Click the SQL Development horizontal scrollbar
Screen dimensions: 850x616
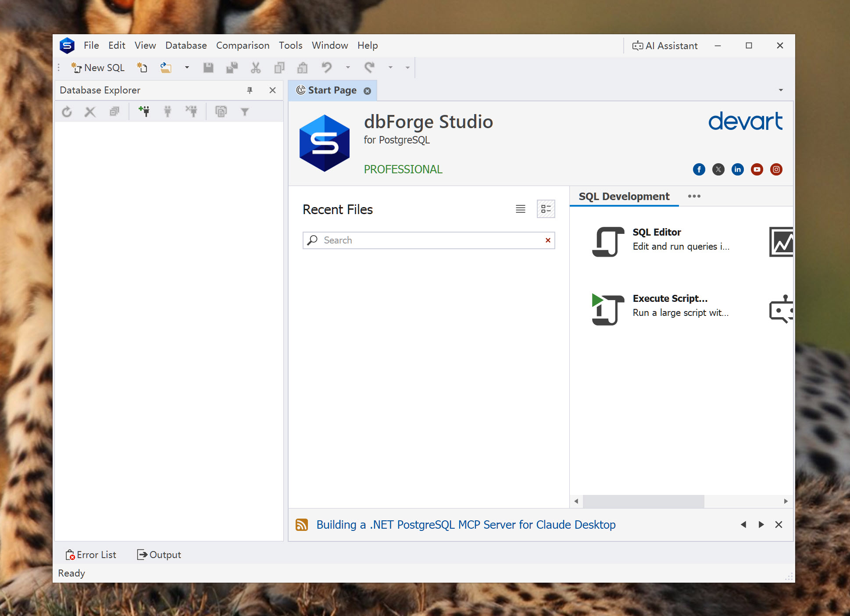pos(643,501)
